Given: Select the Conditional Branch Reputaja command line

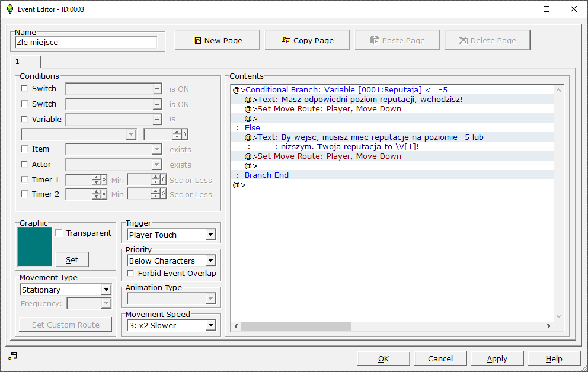Looking at the screenshot, I should (392, 90).
